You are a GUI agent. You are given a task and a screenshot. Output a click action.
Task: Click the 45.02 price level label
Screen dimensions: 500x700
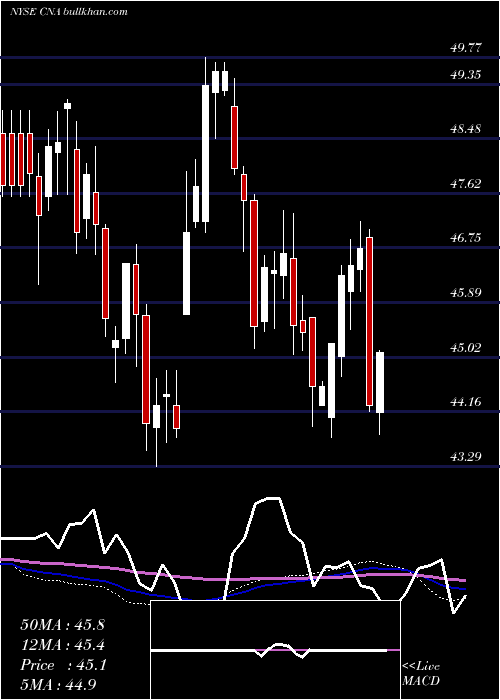click(466, 347)
